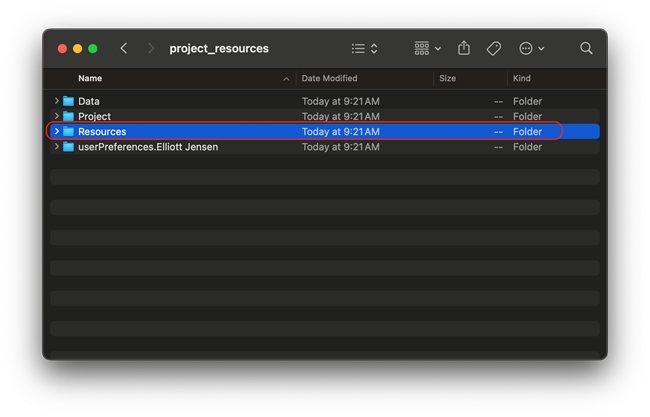The image size is (650, 417).
Task: Click the Share toolbar icon
Action: coord(464,48)
